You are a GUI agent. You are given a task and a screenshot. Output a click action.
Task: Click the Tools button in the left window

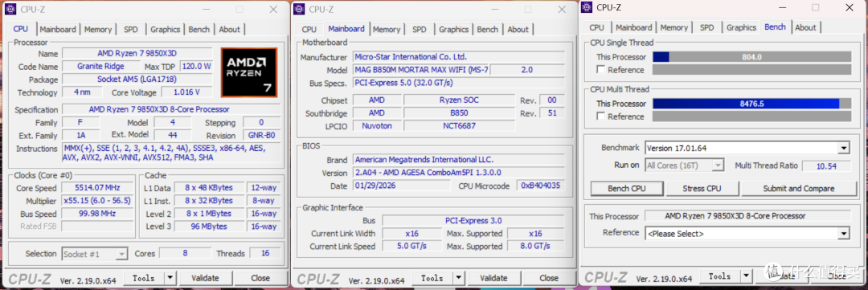coord(143,279)
